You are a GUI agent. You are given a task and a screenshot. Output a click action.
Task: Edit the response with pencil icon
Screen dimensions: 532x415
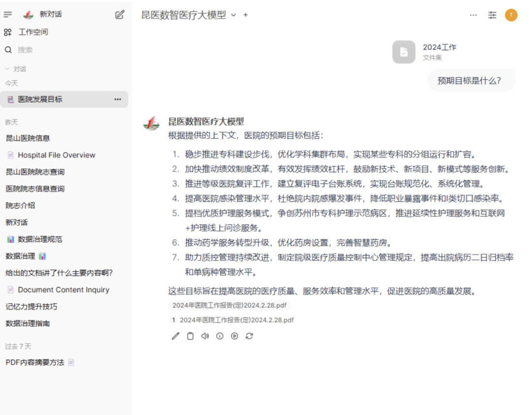click(x=175, y=336)
